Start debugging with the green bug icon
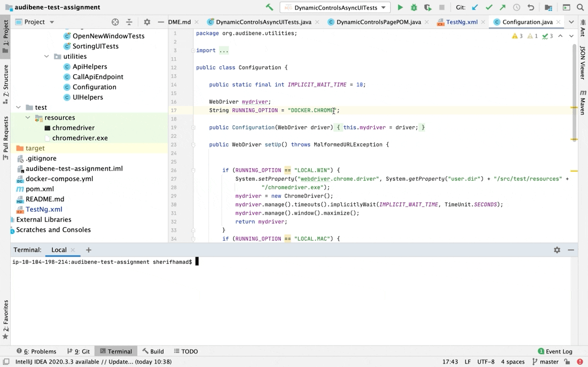The height and width of the screenshot is (367, 588). point(414,7)
